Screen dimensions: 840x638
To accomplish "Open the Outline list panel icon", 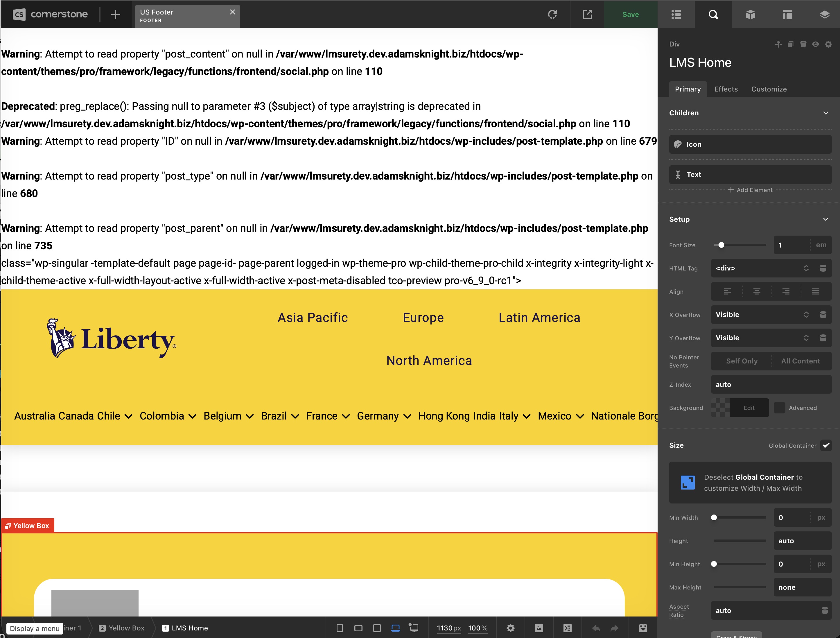I will 676,15.
